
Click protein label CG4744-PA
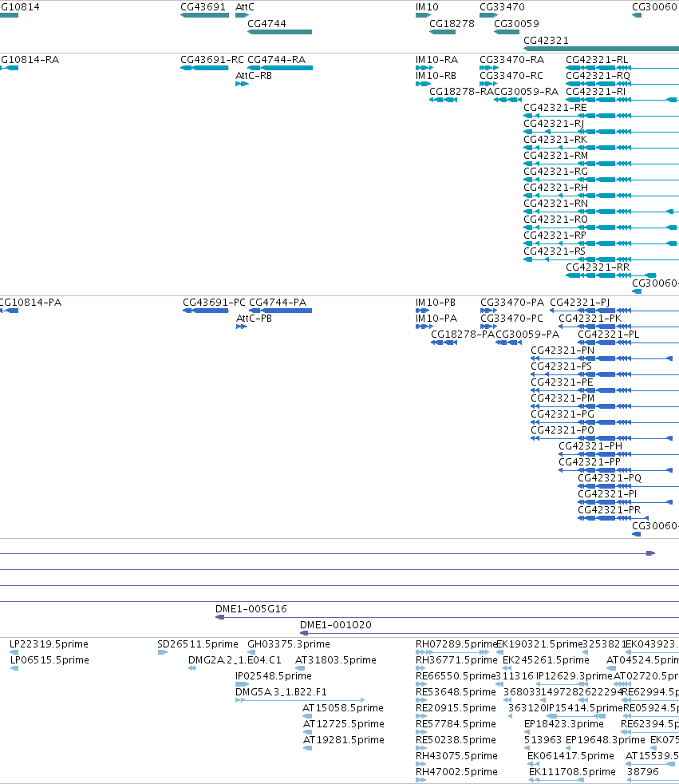(x=278, y=303)
